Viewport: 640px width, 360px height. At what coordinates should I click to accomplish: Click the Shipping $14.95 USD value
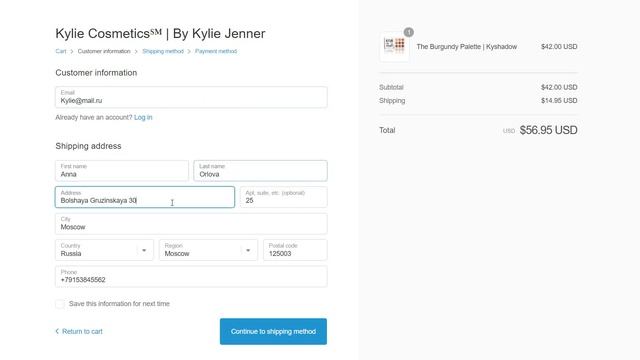(x=559, y=101)
